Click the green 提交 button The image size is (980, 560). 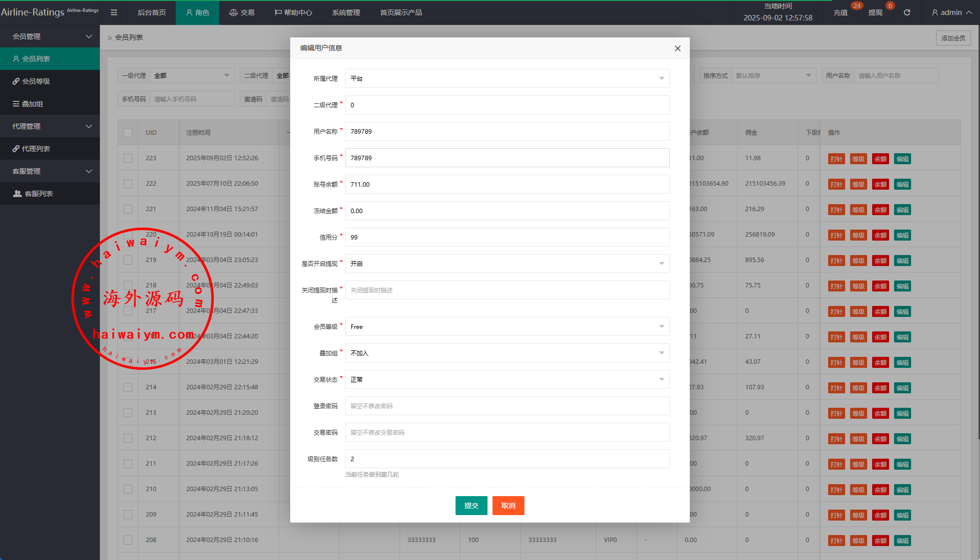coord(471,506)
